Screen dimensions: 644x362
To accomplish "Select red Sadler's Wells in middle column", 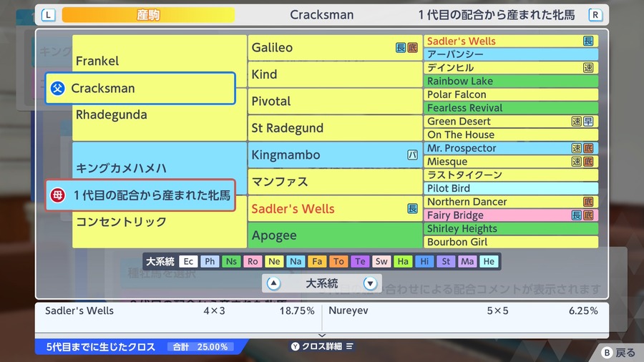I will (335, 208).
